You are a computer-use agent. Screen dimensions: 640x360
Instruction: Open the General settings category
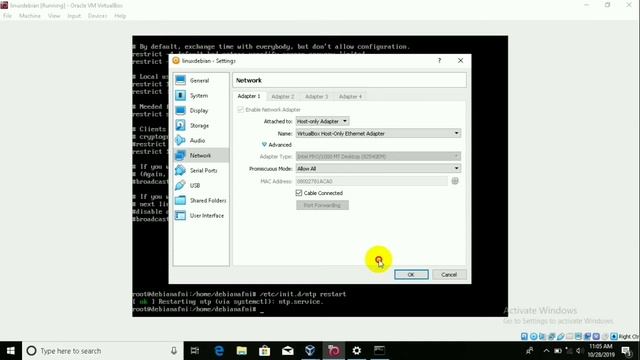(200, 80)
